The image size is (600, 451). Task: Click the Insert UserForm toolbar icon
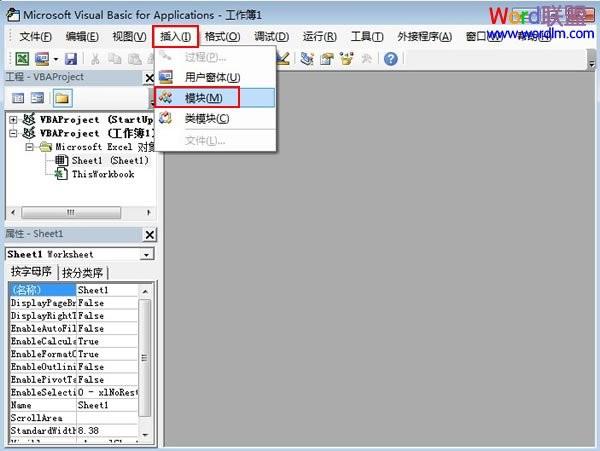coord(42,59)
